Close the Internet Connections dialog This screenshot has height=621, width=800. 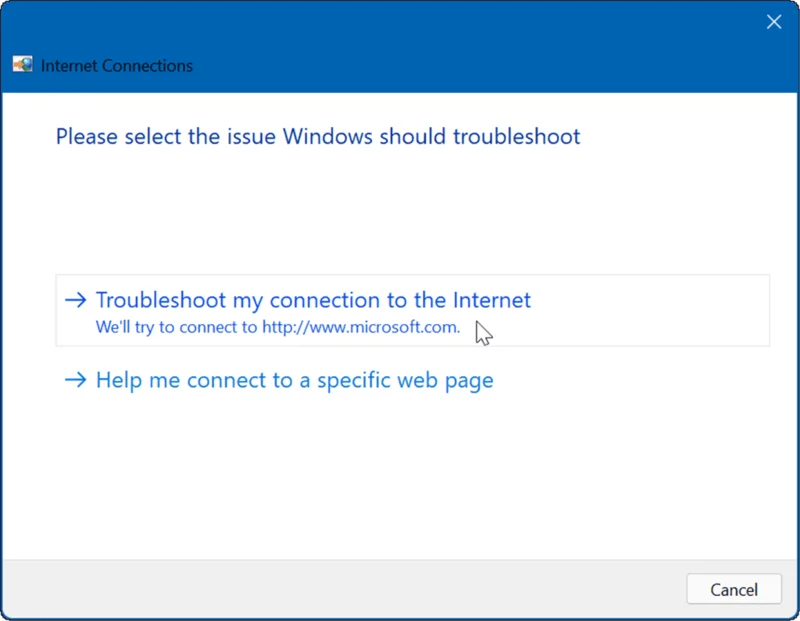point(773,21)
